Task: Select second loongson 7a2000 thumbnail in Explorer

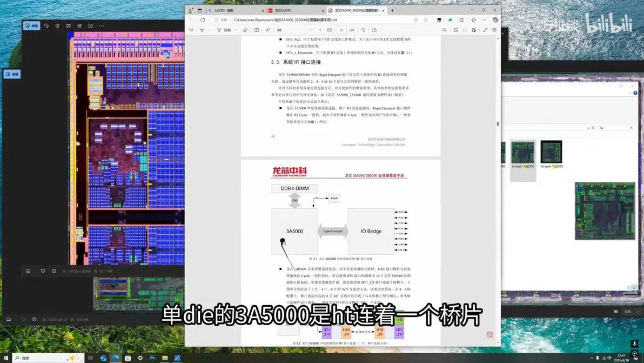Action: click(x=551, y=155)
